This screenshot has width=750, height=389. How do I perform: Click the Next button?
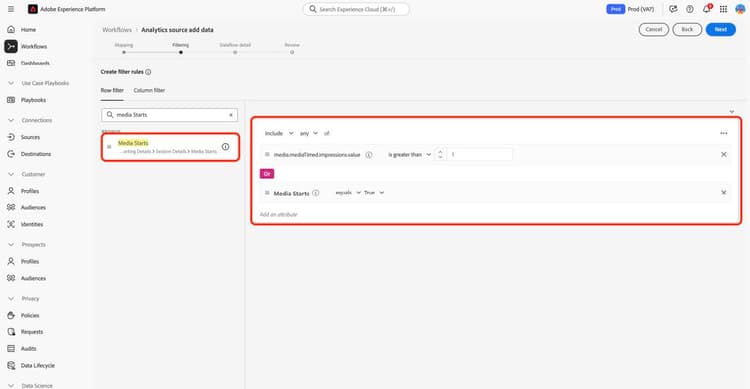720,30
